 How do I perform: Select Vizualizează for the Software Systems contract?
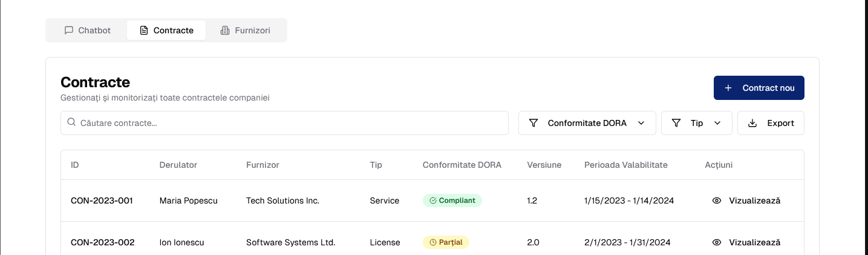tap(754, 242)
